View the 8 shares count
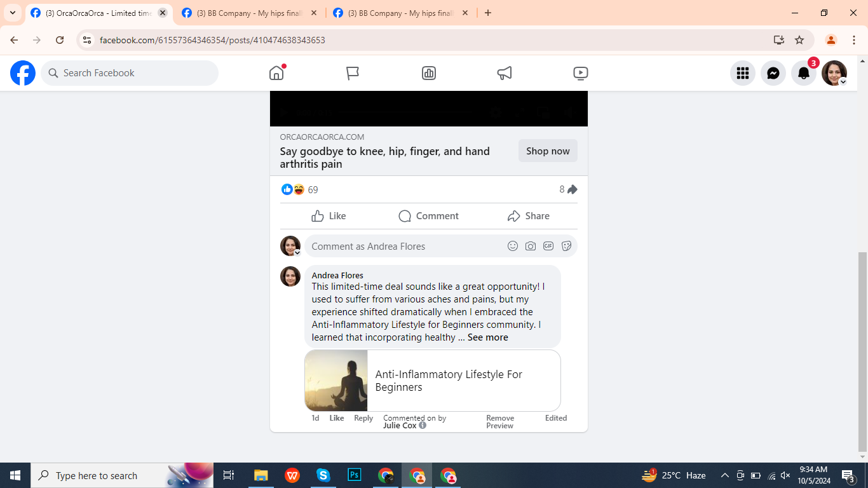Image resolution: width=868 pixels, height=488 pixels. [x=568, y=189]
